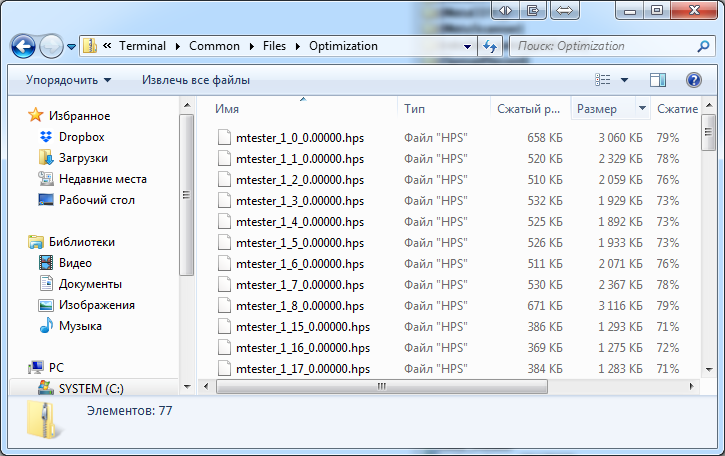
Task: Click the horizontal scrollbar left arrow
Action: click(206, 386)
